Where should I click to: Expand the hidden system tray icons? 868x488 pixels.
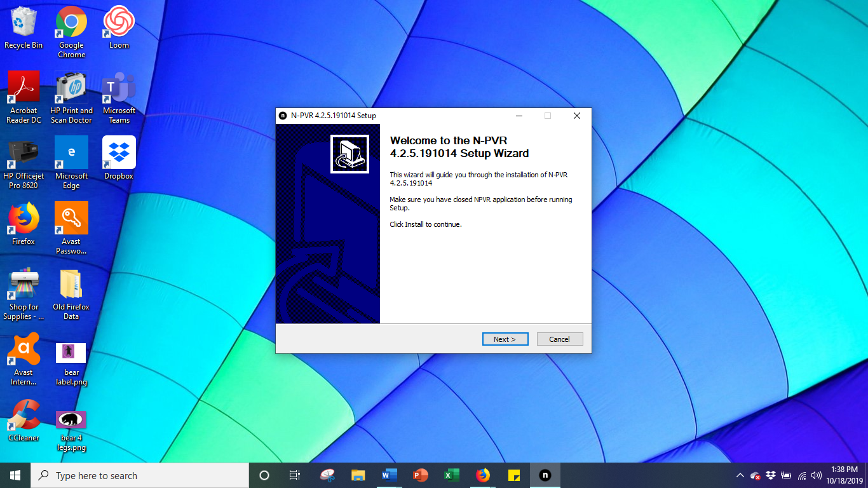click(740, 475)
